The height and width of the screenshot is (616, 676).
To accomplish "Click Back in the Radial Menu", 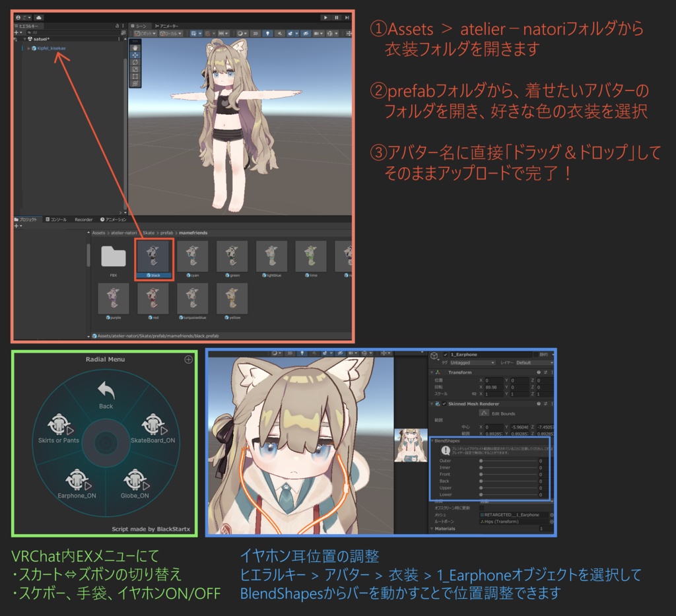I will click(106, 394).
